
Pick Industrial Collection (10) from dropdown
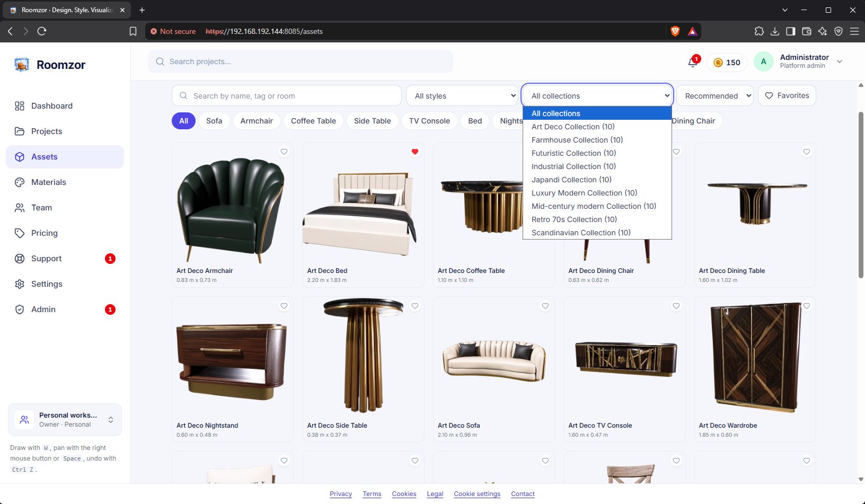click(x=597, y=166)
